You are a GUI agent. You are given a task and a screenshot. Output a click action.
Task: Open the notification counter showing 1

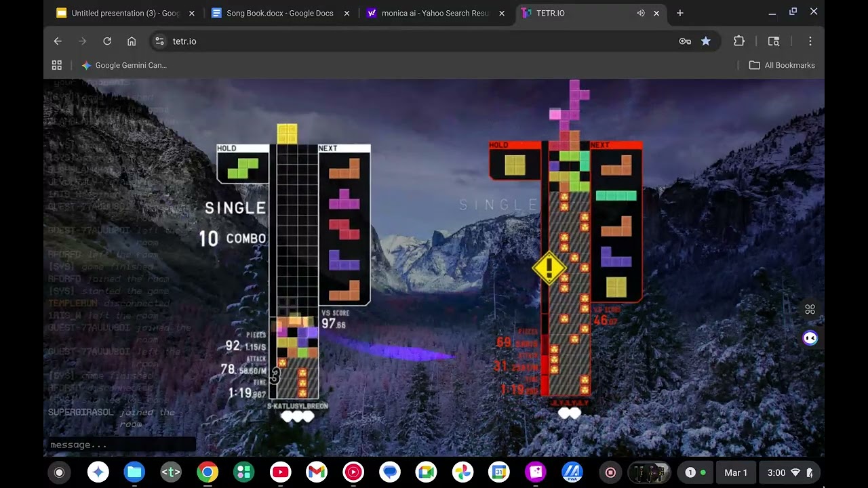[696, 472]
